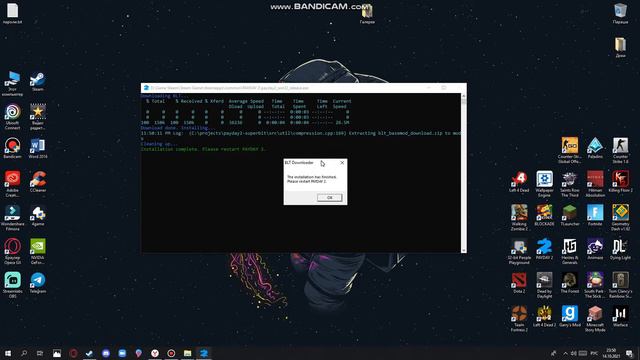Open the notification center in the tray
640x360 pixels.
point(630,353)
